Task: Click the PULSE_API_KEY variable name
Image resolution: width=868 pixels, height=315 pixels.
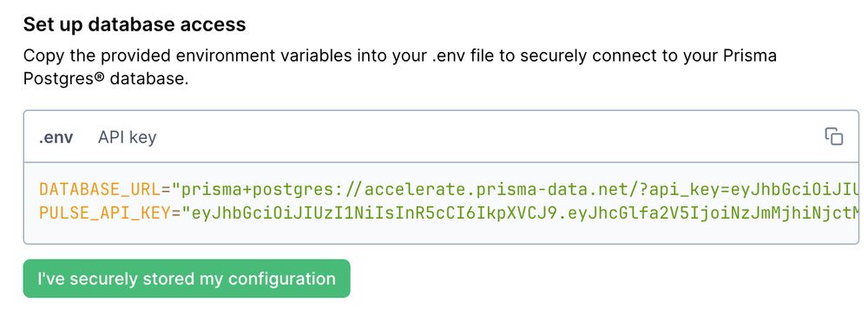Action: [105, 213]
